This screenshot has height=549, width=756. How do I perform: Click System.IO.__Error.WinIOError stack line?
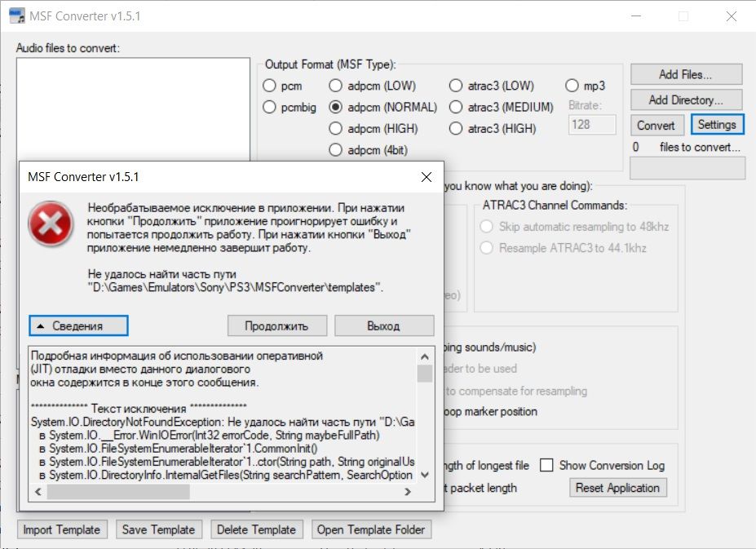click(210, 435)
